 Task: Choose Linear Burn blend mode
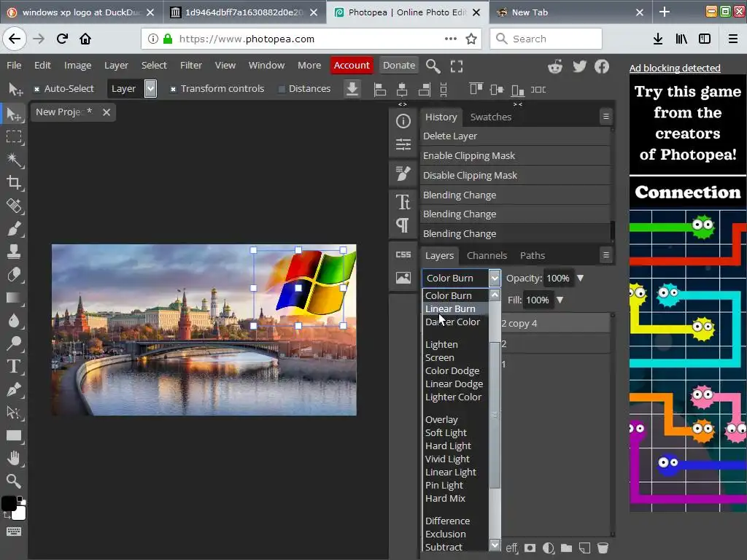click(455, 308)
